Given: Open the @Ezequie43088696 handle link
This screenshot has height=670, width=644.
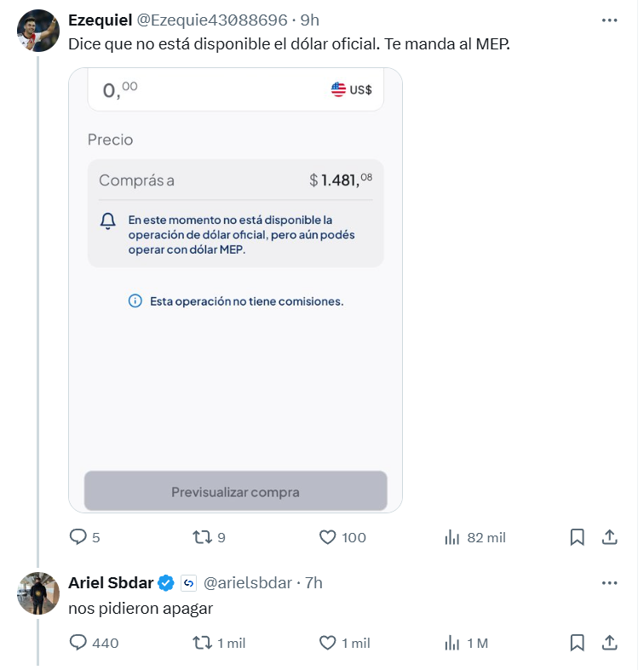Looking at the screenshot, I should (212, 20).
